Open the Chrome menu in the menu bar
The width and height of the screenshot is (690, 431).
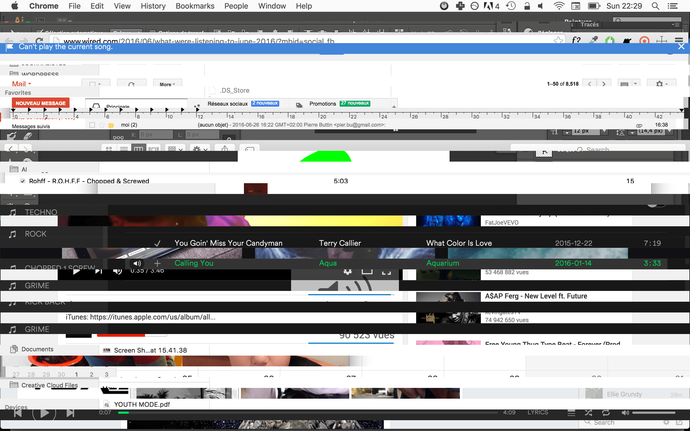coord(44,6)
